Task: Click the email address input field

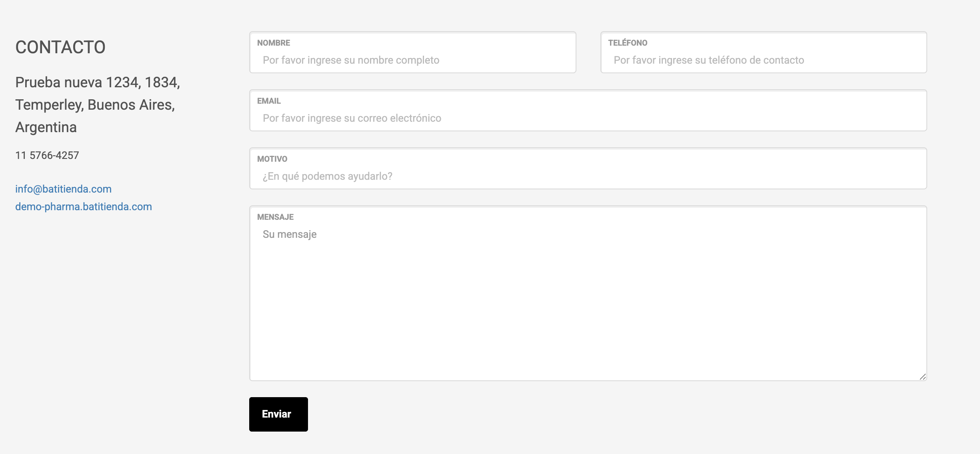Action: pyautogui.click(x=587, y=118)
